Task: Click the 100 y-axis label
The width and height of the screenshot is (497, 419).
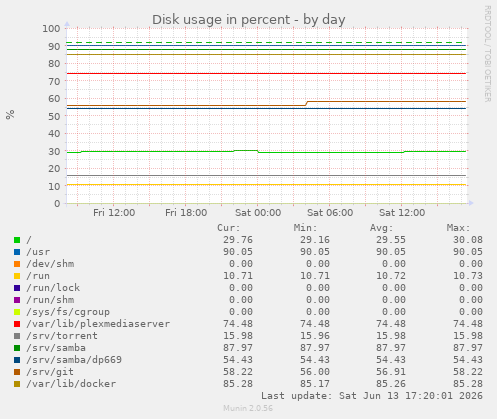Action: pos(51,29)
